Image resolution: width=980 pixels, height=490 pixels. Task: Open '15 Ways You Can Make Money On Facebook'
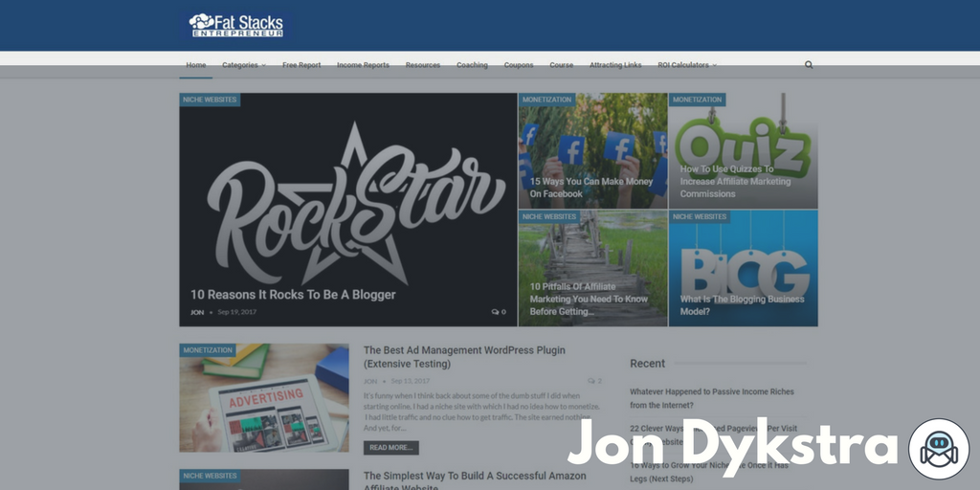click(x=591, y=188)
